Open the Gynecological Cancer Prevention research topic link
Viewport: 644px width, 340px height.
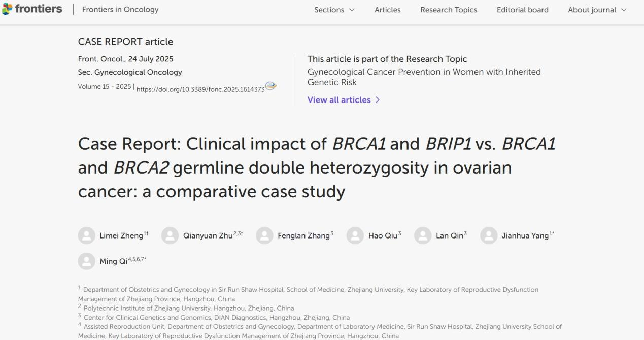pyautogui.click(x=424, y=77)
